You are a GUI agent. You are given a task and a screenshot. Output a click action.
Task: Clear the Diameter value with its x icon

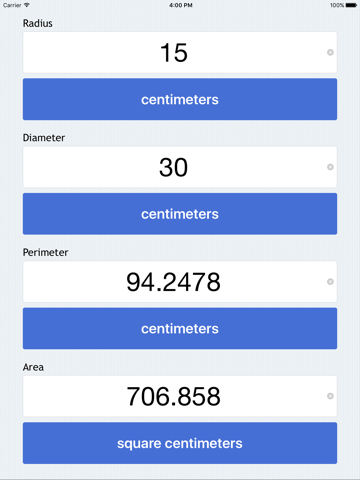pos(330,167)
